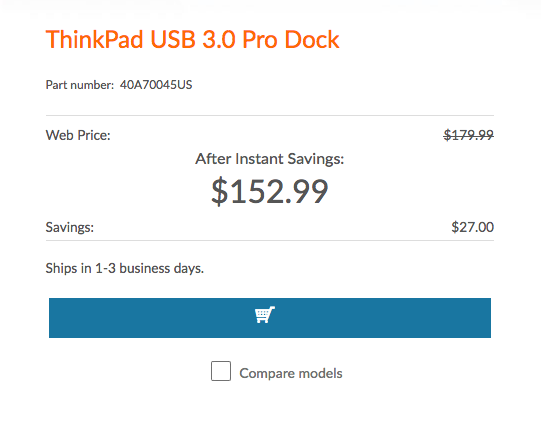
Task: Select the Compare models label text
Action: tap(291, 373)
